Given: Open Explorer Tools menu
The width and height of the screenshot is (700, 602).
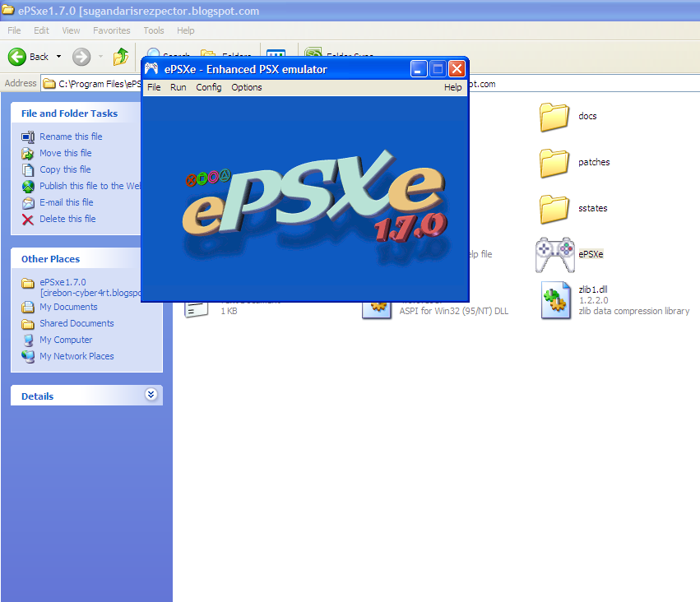Looking at the screenshot, I should (154, 30).
